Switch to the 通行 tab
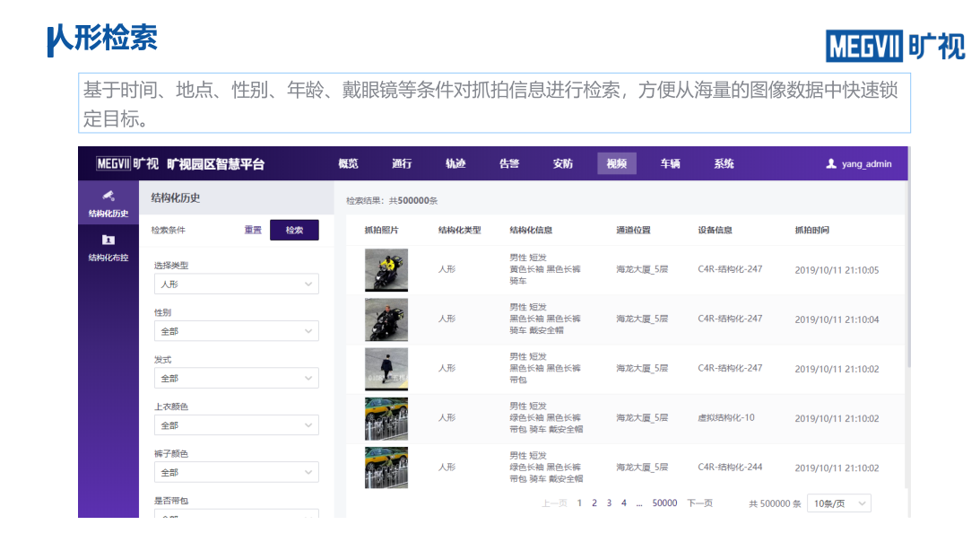This screenshot has width=980, height=551. 402,164
